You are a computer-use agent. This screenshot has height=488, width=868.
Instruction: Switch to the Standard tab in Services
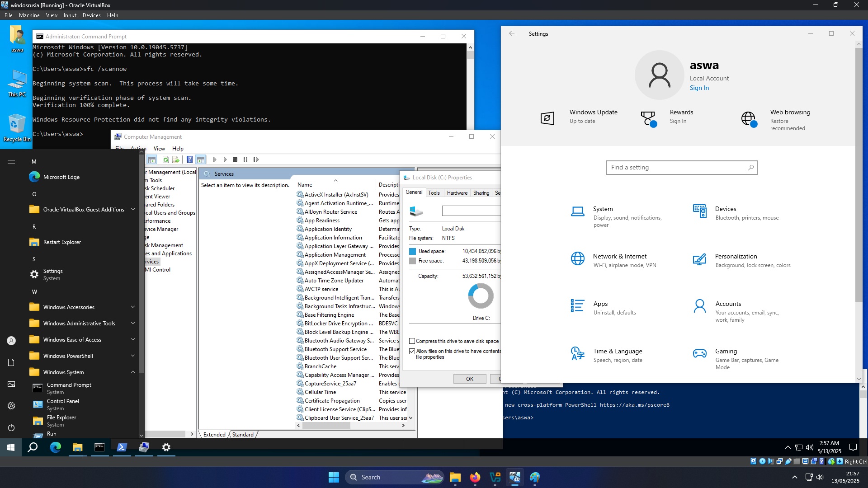(x=243, y=435)
